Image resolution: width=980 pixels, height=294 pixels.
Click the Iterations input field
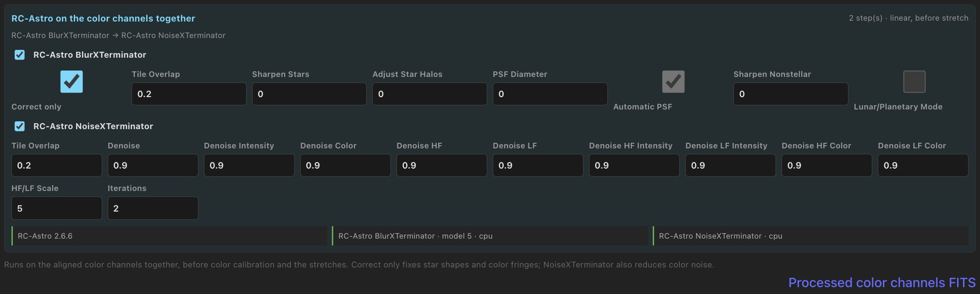(153, 208)
